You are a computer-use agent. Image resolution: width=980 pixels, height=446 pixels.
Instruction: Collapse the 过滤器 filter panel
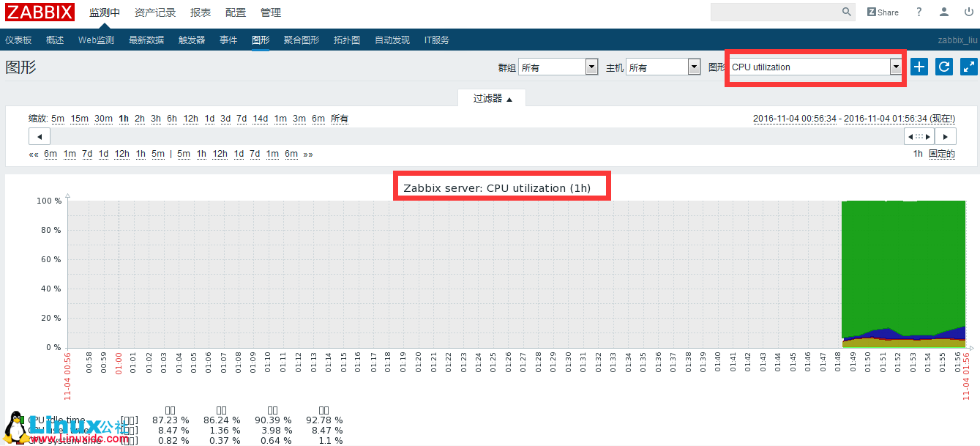click(x=491, y=97)
